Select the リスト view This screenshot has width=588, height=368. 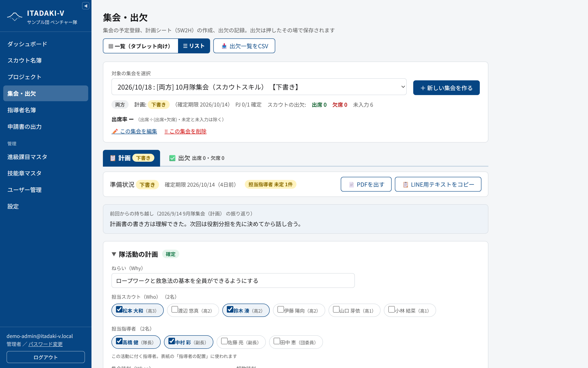[x=194, y=46]
